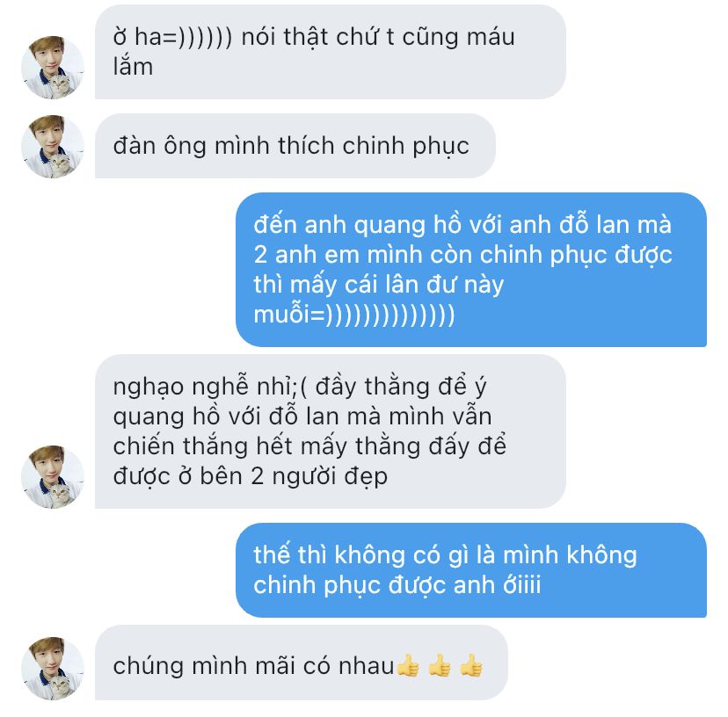Click avatar beside 'nghạo nghễ nhỉ' message
This screenshot has width=728, height=717.
pyautogui.click(x=53, y=476)
